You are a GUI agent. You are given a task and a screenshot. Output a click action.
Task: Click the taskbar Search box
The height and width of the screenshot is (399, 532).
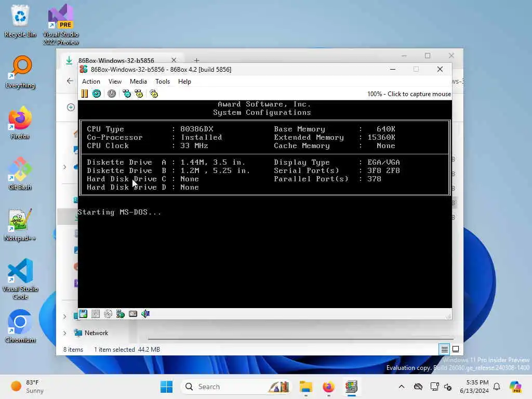click(x=236, y=387)
